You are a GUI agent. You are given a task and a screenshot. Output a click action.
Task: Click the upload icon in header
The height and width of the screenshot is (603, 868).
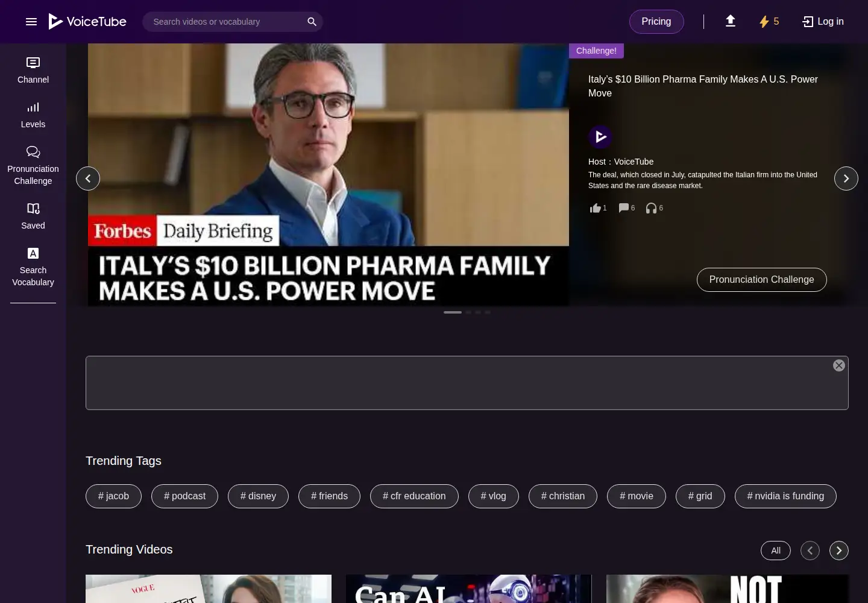730,22
